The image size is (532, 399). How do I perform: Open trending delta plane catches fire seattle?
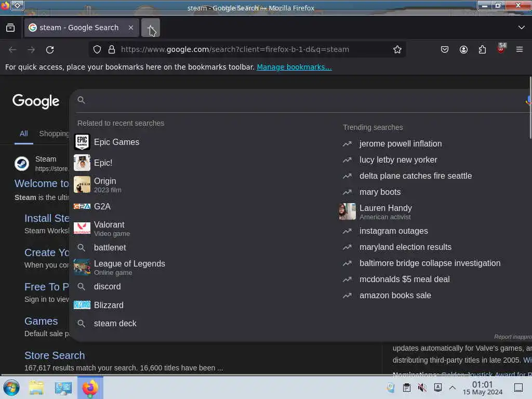coord(416,176)
